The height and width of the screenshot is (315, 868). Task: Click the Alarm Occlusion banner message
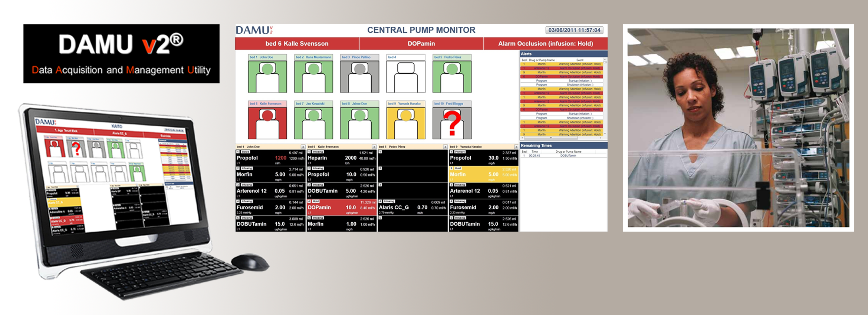point(545,44)
